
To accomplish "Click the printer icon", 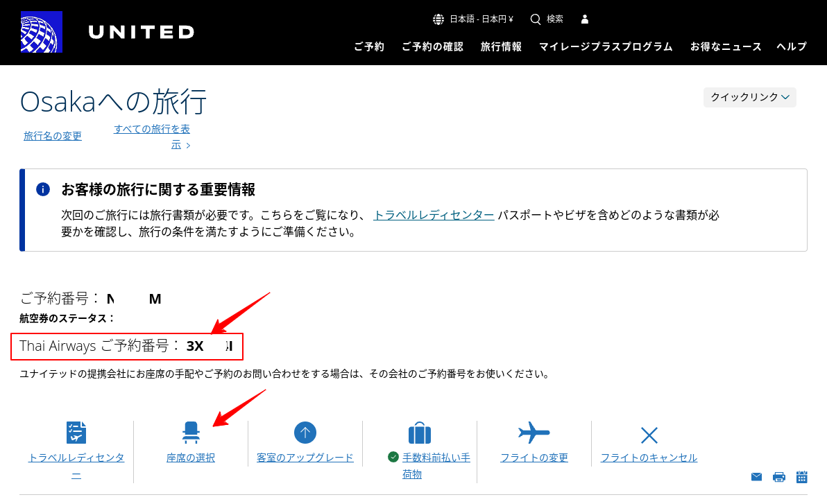I will pos(779,477).
